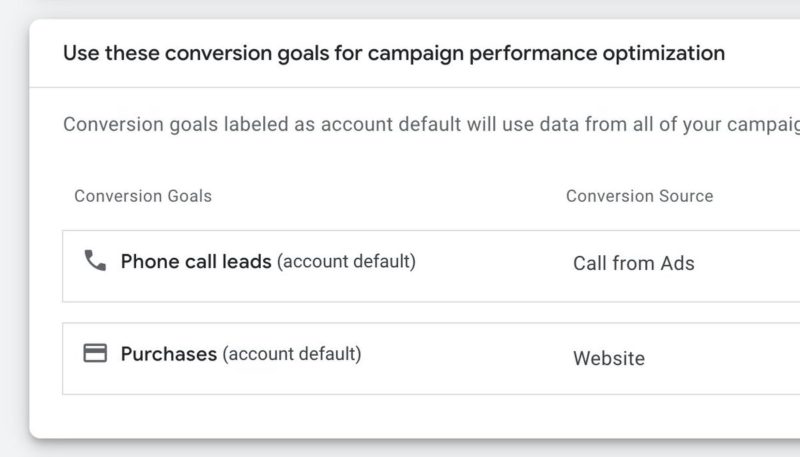This screenshot has width=800, height=457.
Task: Click the Conversion Goals column header
Action: point(143,196)
